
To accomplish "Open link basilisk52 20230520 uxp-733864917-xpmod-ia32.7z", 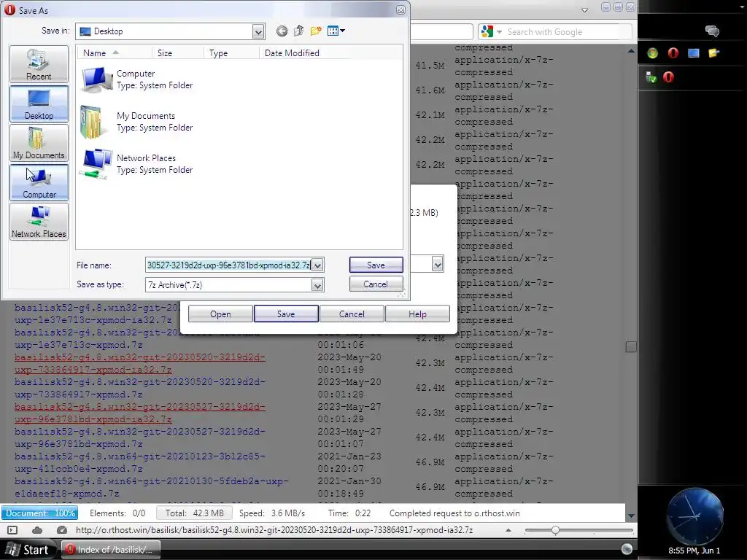I will tap(139, 363).
